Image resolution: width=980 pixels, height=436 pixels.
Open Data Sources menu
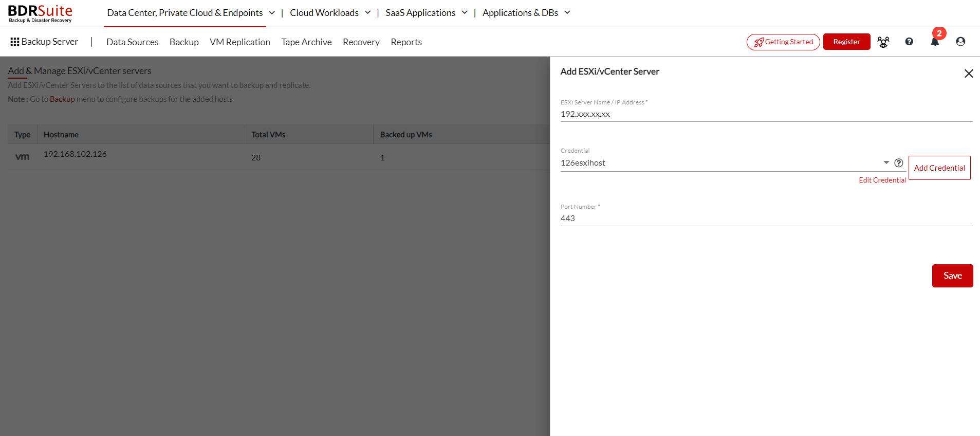coord(133,42)
